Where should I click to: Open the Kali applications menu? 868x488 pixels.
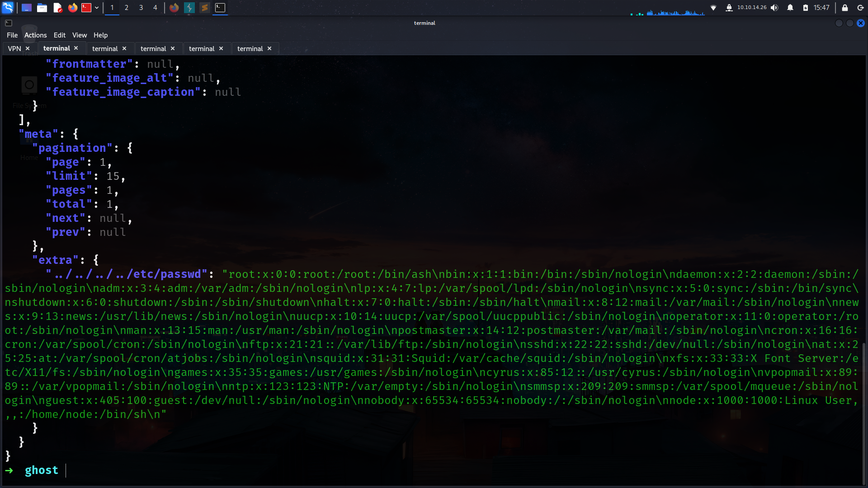pos(8,8)
